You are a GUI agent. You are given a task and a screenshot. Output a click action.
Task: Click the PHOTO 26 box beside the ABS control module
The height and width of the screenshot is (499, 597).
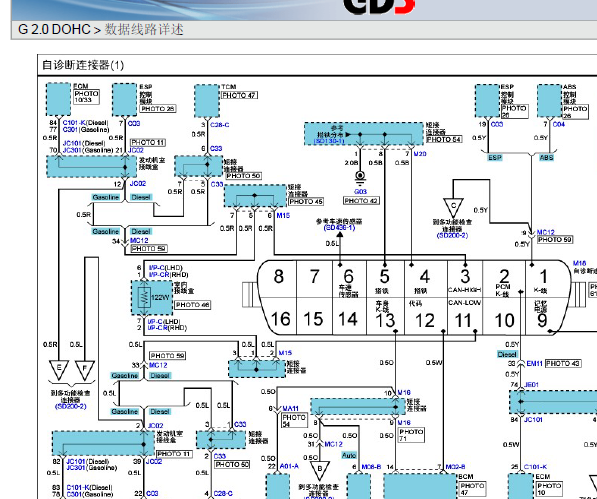pos(575,112)
